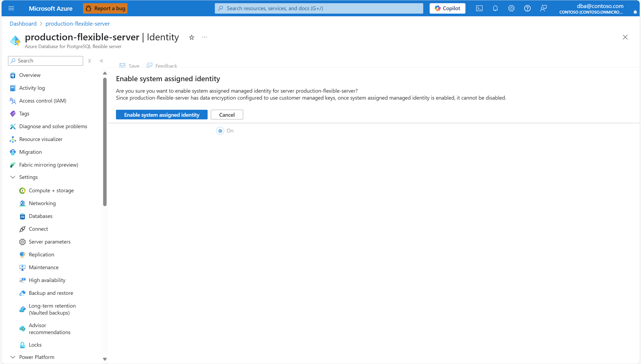Confirm Enable system assigned identity

coord(162,115)
